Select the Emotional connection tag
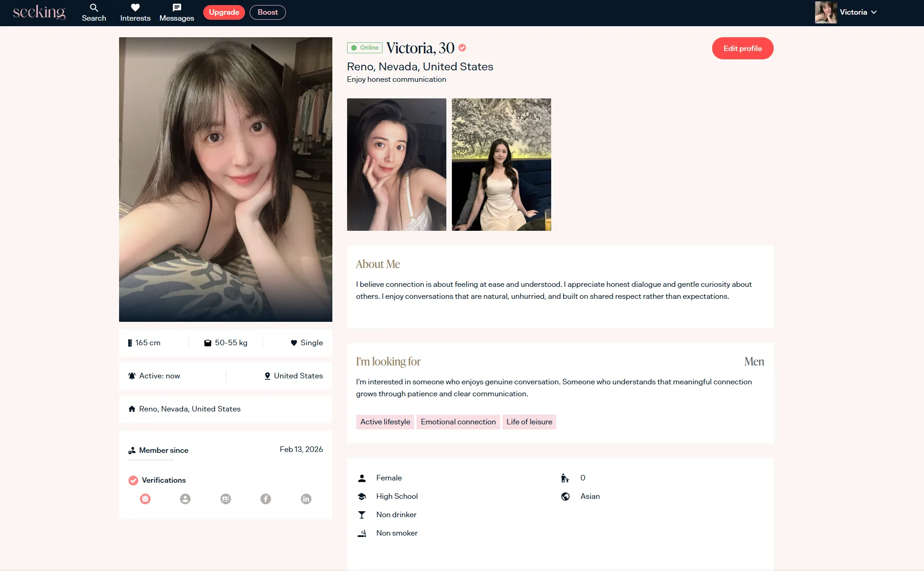 [x=458, y=422]
